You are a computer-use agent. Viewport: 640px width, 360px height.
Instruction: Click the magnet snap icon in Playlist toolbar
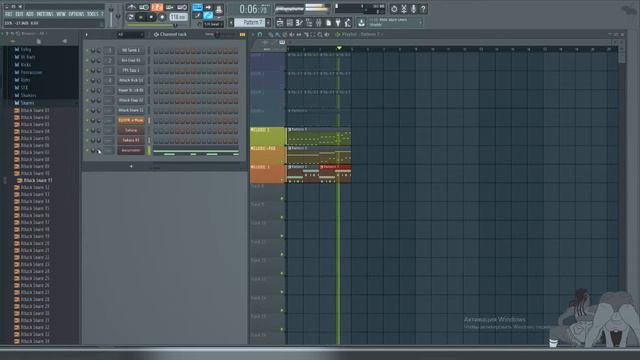(260, 35)
